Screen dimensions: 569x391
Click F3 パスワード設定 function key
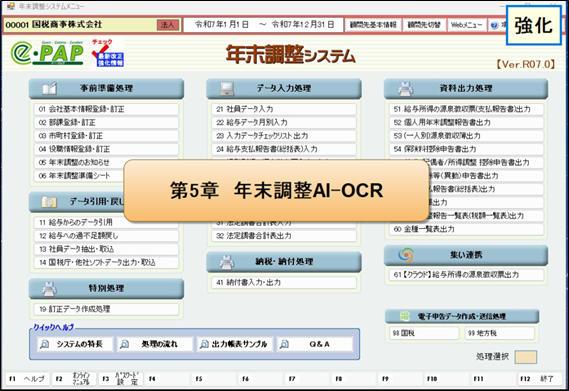point(120,379)
